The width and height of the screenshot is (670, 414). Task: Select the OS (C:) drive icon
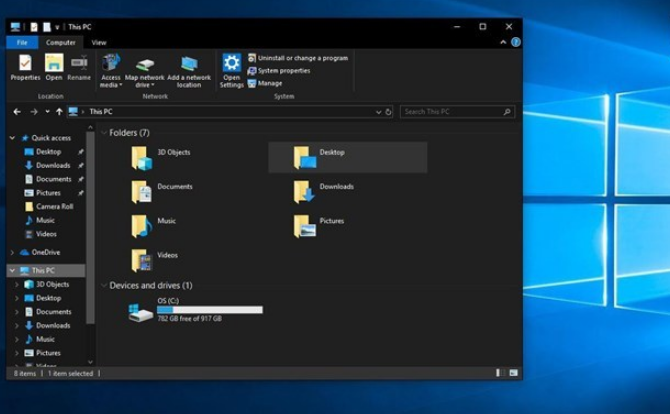pos(141,312)
